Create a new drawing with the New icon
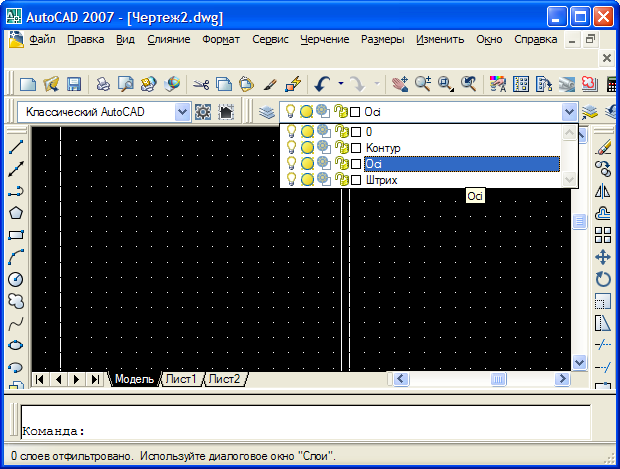 point(28,84)
